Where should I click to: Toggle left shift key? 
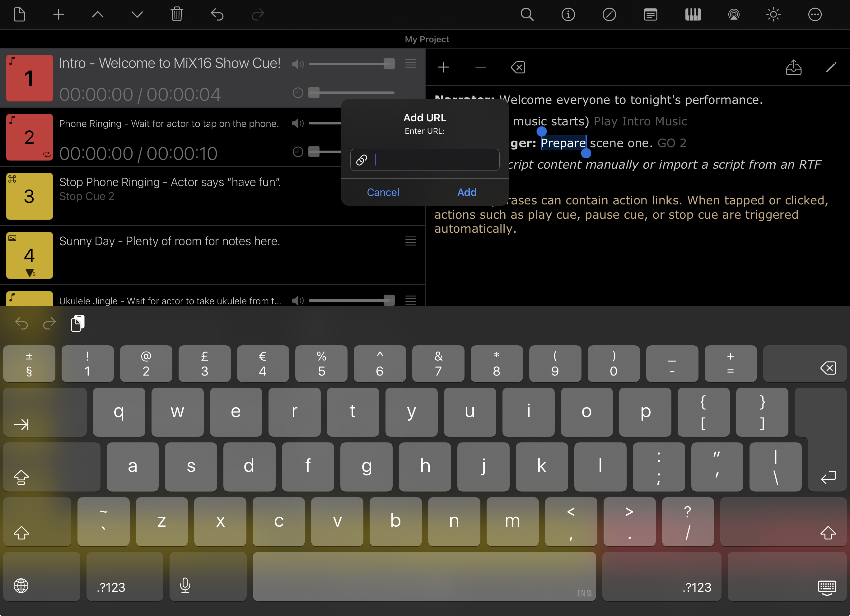tap(37, 521)
